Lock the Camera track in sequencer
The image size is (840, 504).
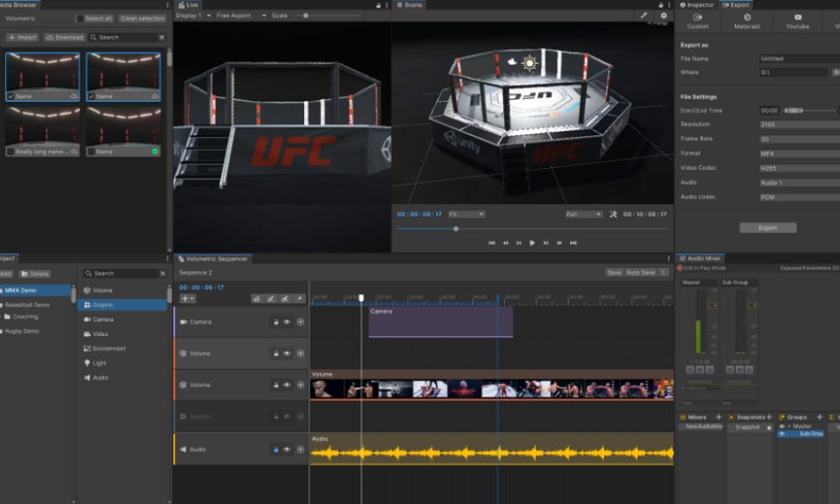[x=276, y=322]
